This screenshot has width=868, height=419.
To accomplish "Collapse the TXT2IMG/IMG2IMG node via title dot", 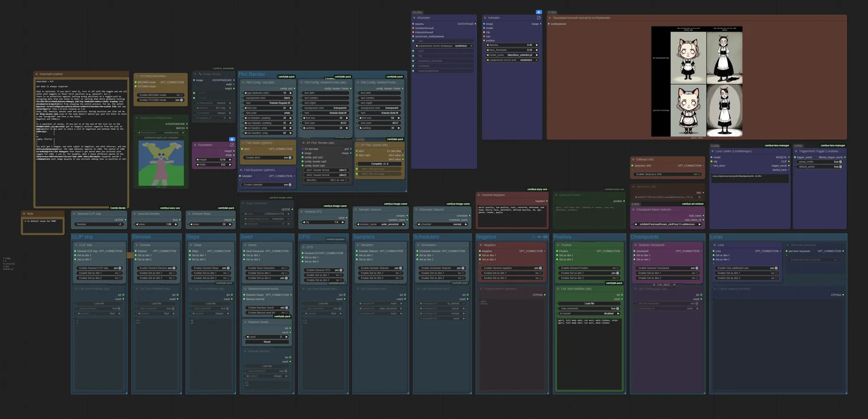I will pos(137,76).
